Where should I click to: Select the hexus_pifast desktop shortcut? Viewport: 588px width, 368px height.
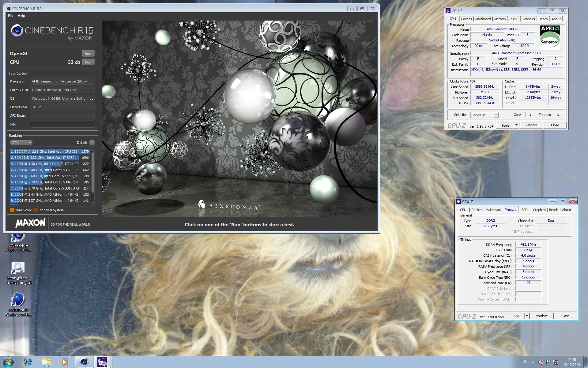point(18,273)
